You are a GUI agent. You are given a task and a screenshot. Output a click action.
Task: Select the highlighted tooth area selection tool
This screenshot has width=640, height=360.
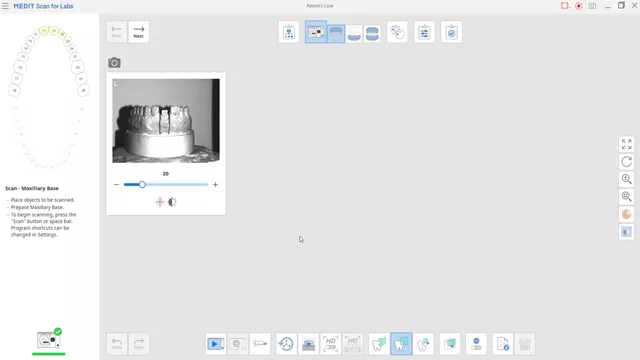pyautogui.click(x=401, y=344)
